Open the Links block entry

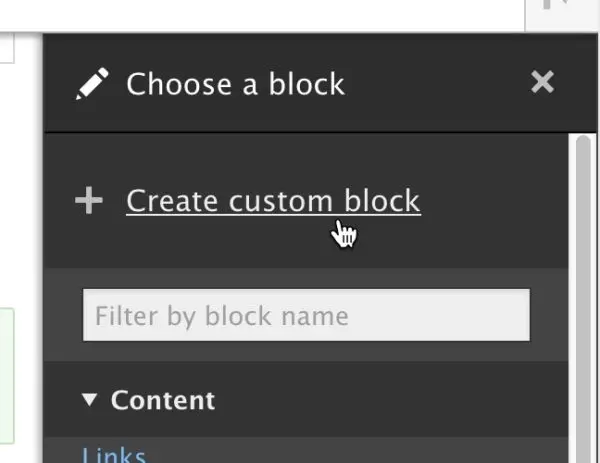[114, 456]
